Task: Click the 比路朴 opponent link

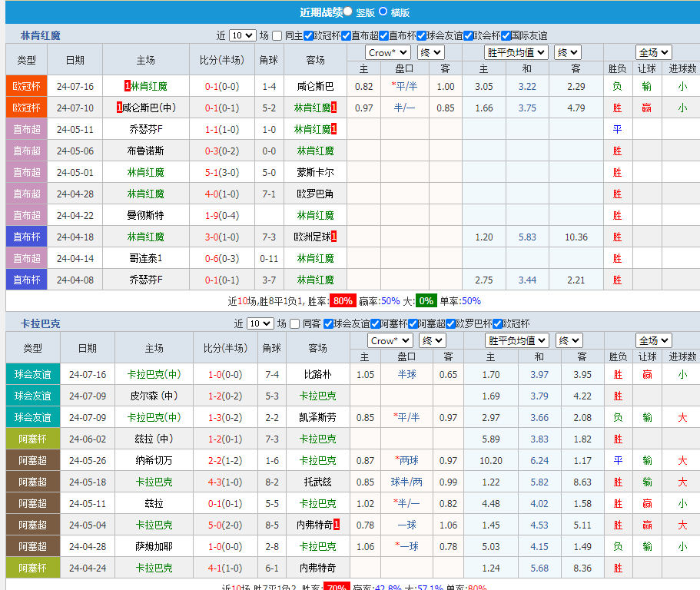Action: [317, 374]
